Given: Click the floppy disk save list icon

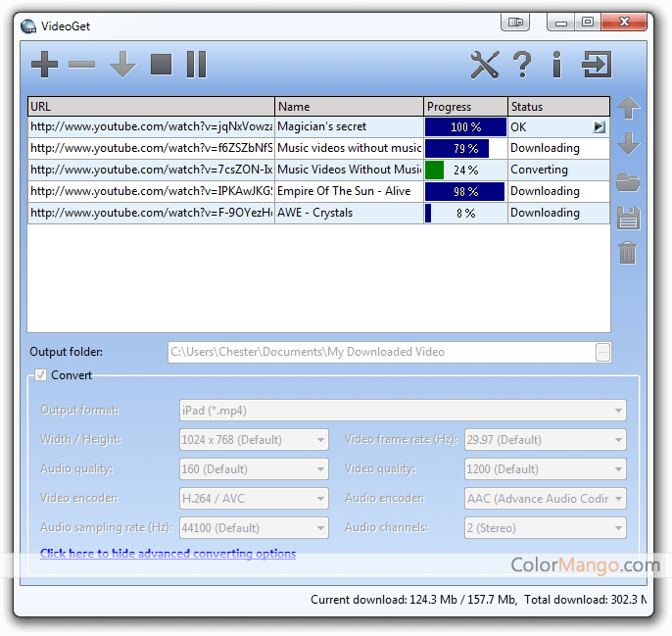Looking at the screenshot, I should click(628, 218).
